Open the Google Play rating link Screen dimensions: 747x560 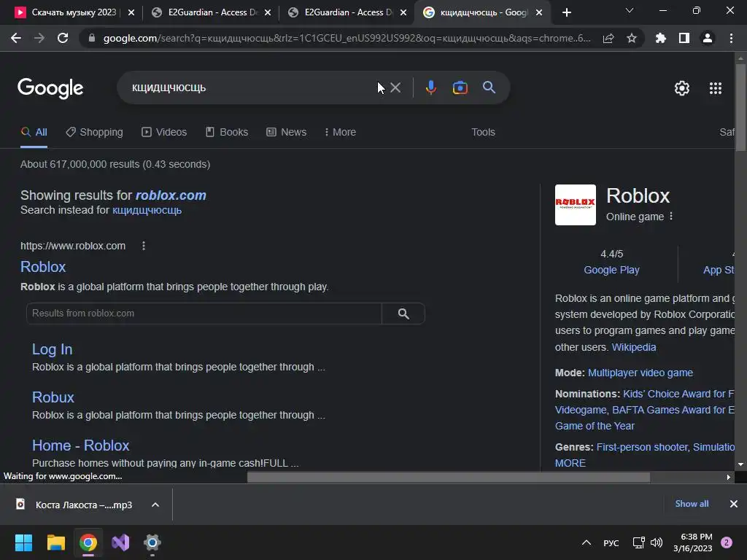pos(611,270)
